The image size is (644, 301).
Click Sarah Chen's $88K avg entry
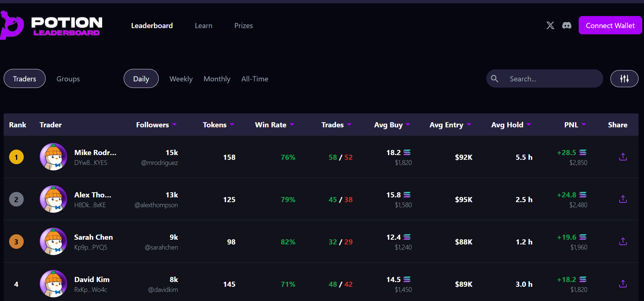tap(464, 242)
